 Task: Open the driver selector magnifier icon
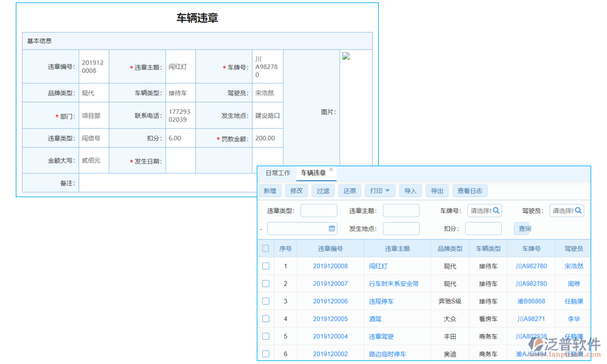click(x=577, y=211)
